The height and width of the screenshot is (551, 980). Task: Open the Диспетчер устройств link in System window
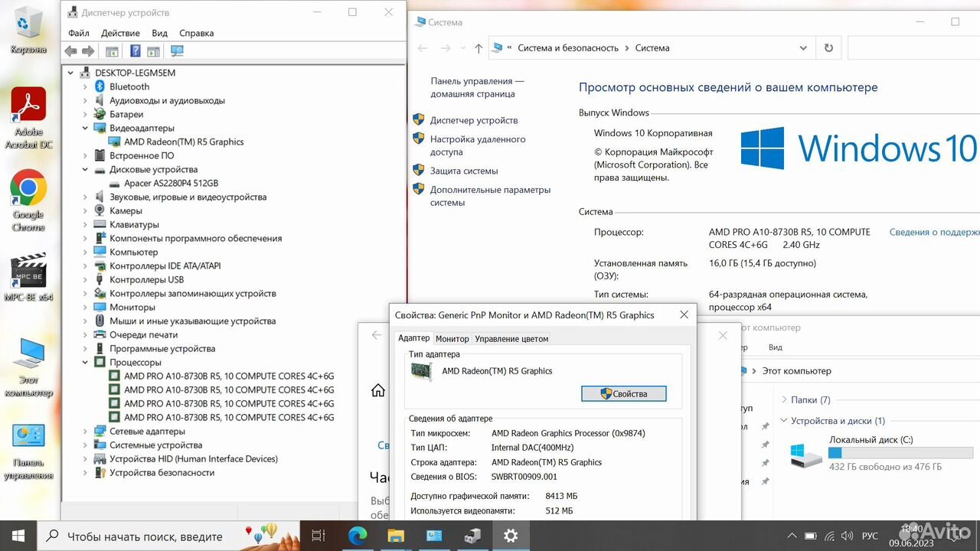point(474,120)
